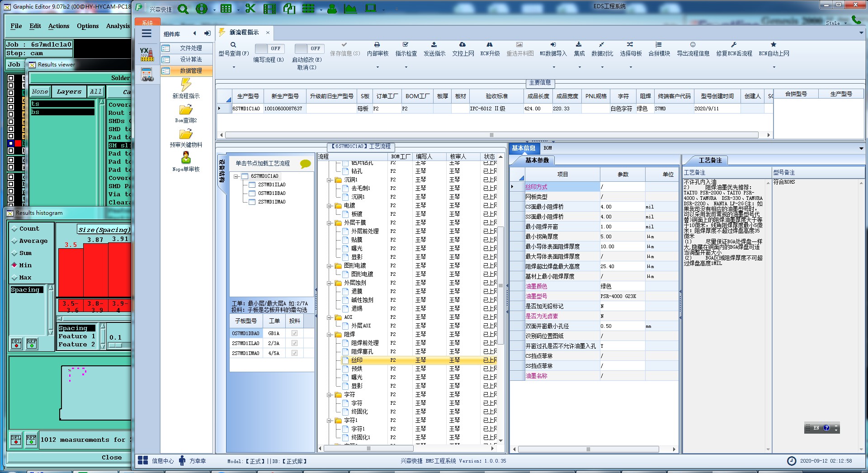Click the green magnifier search icon in title bar

pyautogui.click(x=183, y=9)
